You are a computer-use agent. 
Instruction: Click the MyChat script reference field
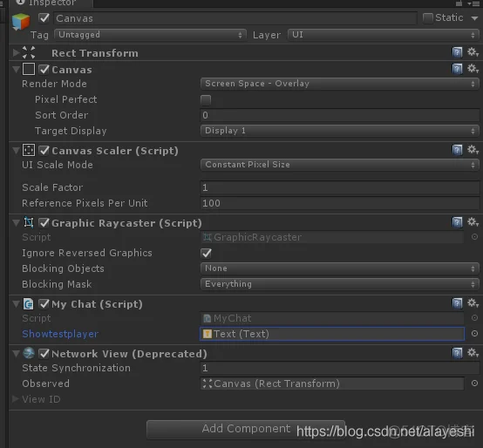332,318
